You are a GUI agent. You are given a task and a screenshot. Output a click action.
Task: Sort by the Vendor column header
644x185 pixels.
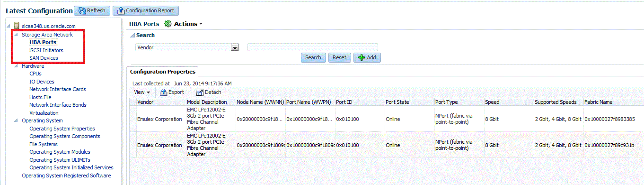tap(161, 102)
